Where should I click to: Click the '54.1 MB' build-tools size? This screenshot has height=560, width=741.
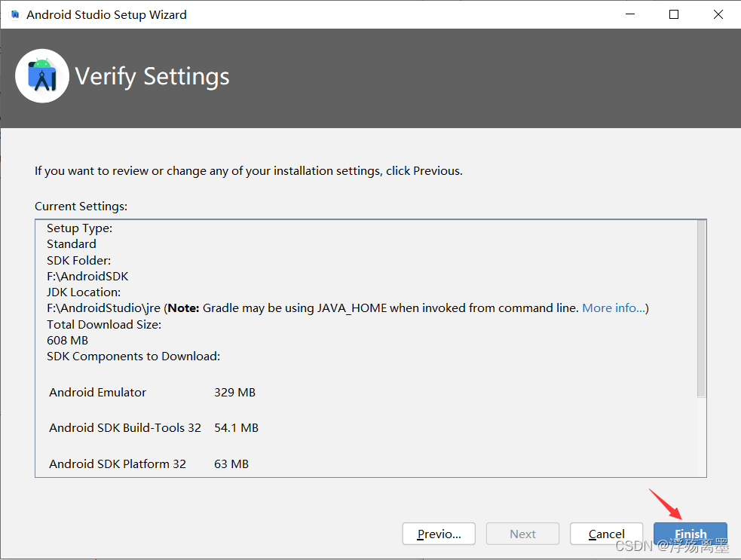[x=236, y=427]
